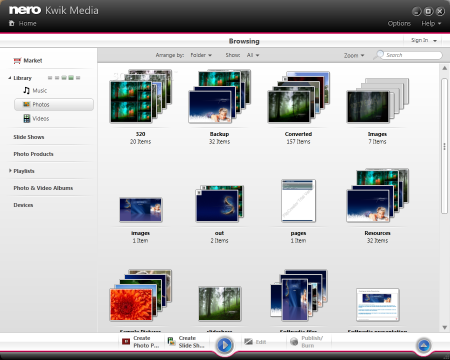Open the Zoom dropdown
450x360 pixels.
[x=354, y=55]
